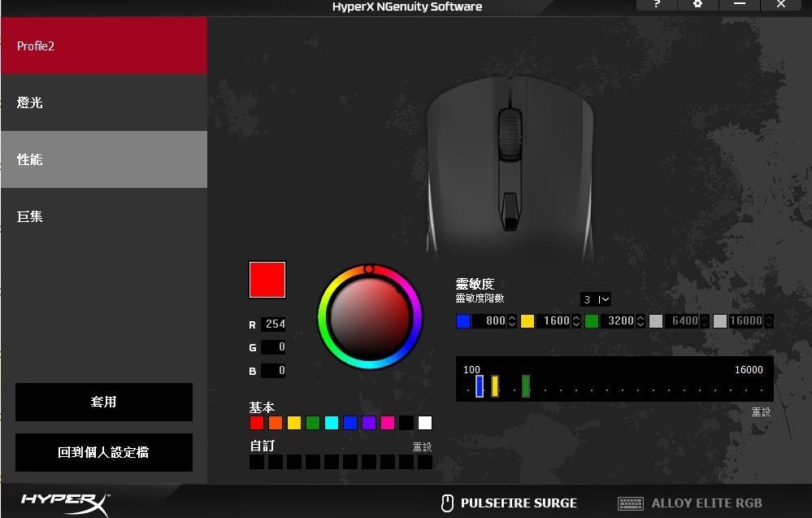Close the NGenuity window
The width and height of the screenshot is (812, 518).
(x=781, y=5)
